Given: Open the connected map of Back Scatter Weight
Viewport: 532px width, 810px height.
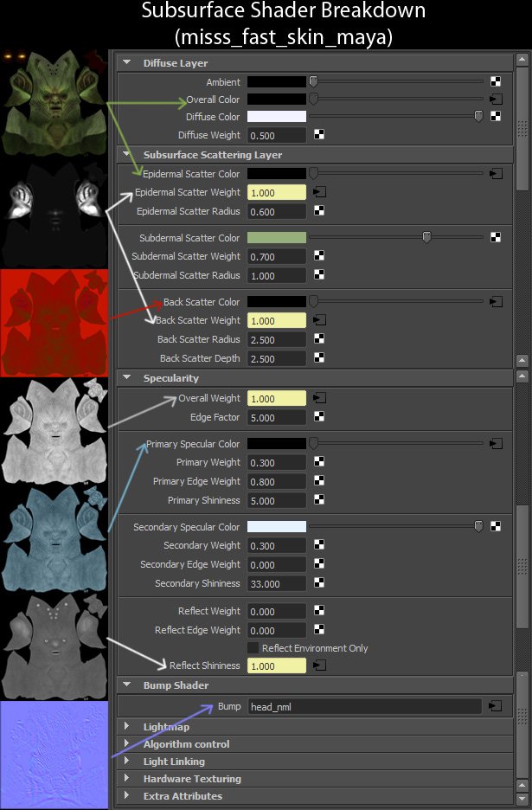Looking at the screenshot, I should (x=320, y=320).
